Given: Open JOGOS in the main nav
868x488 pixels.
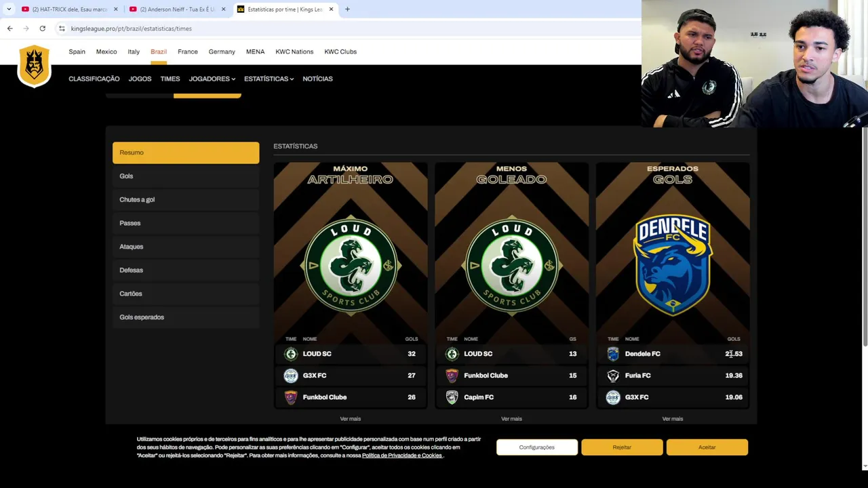Looking at the screenshot, I should (140, 79).
